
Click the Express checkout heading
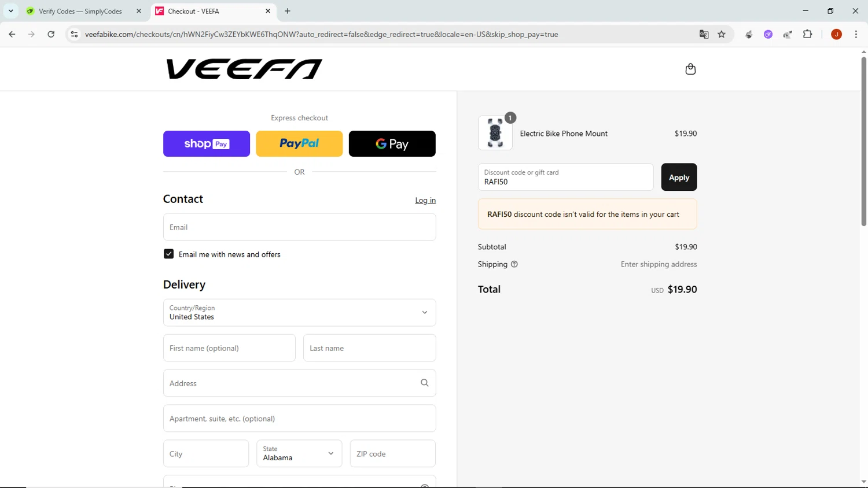[299, 118]
